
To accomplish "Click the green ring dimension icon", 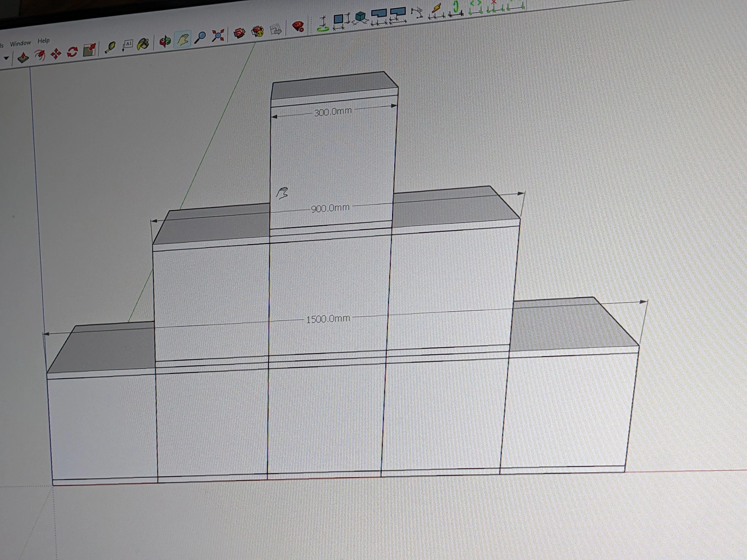I will (456, 8).
